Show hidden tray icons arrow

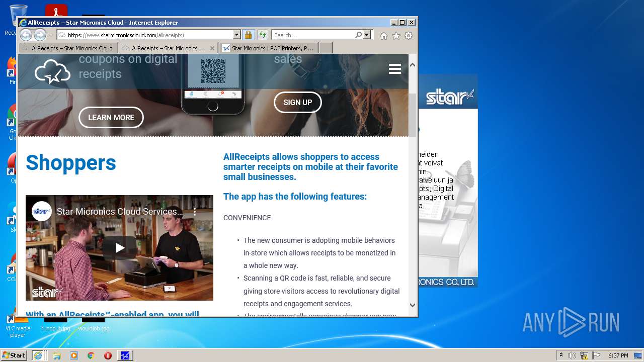561,355
